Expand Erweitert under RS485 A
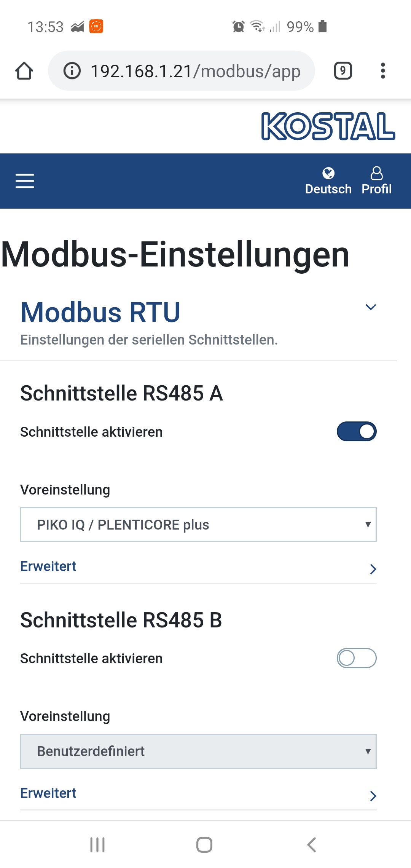The width and height of the screenshot is (411, 868). pyautogui.click(x=198, y=567)
